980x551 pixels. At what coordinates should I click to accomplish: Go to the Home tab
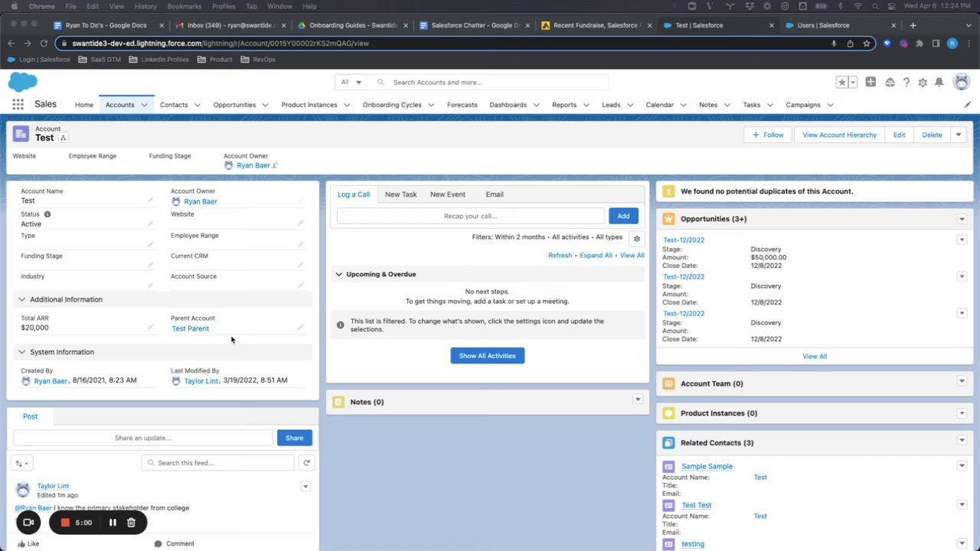coord(84,105)
